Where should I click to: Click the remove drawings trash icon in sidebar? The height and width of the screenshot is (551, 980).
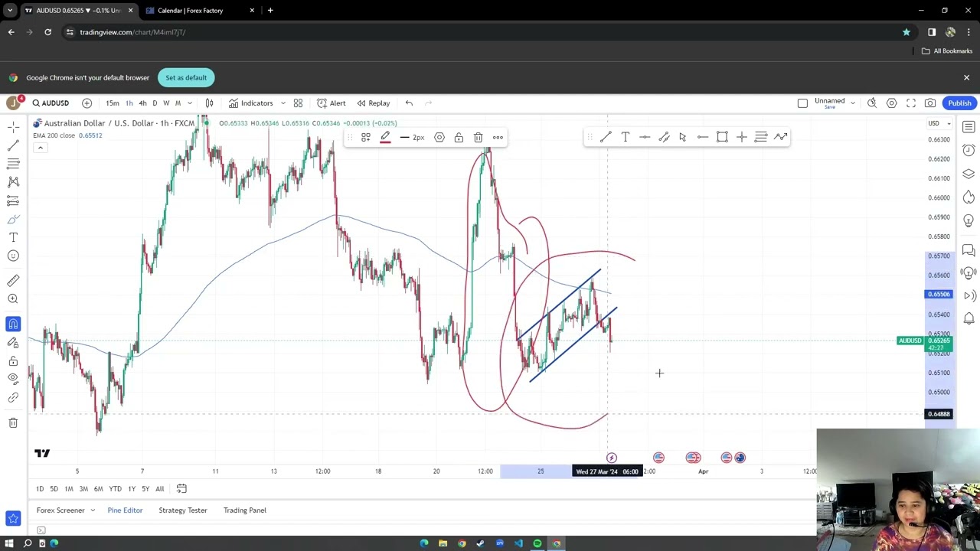point(13,422)
